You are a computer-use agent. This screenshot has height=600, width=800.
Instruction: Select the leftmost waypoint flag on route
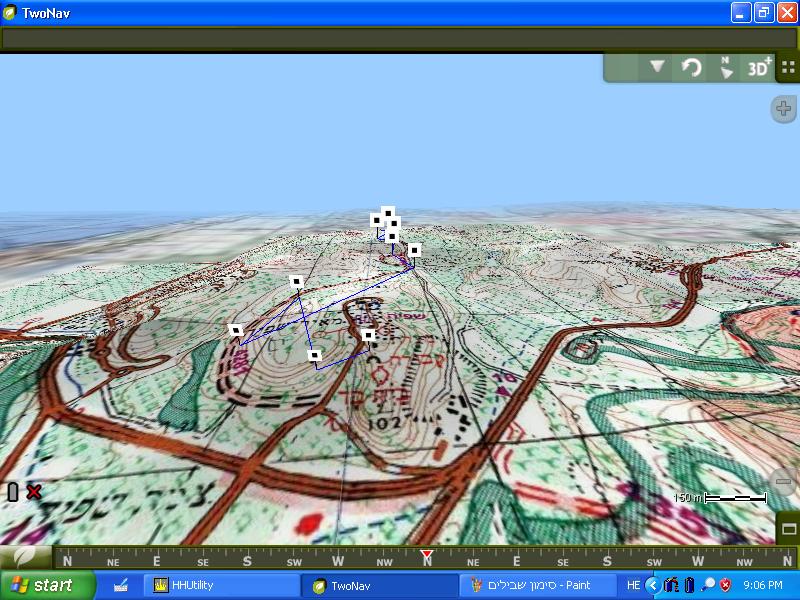point(236,330)
